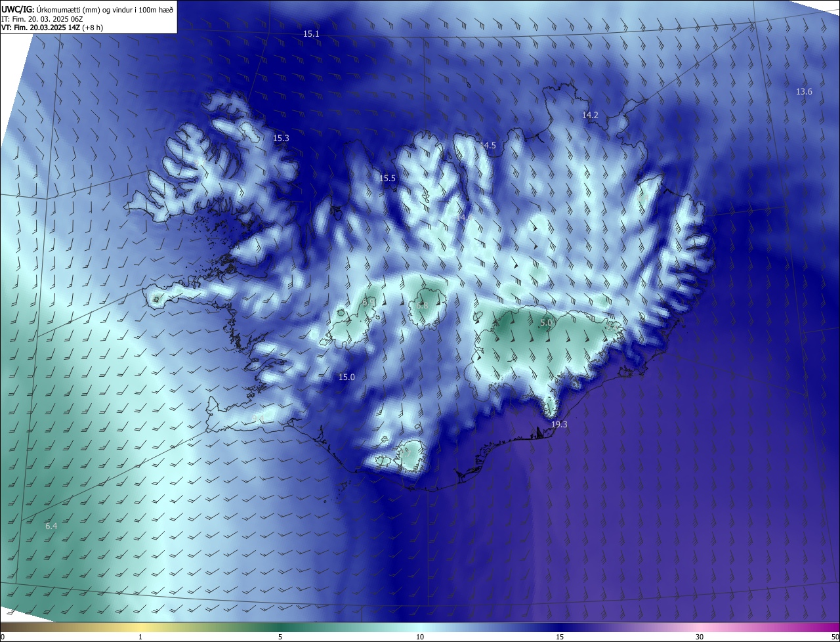840x642 pixels.
Task: Click the 15.5 value label in the northern fjord
Action: (388, 179)
